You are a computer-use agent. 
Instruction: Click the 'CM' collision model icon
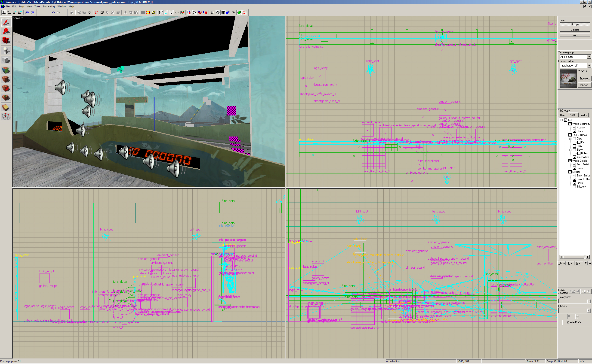coord(233,12)
